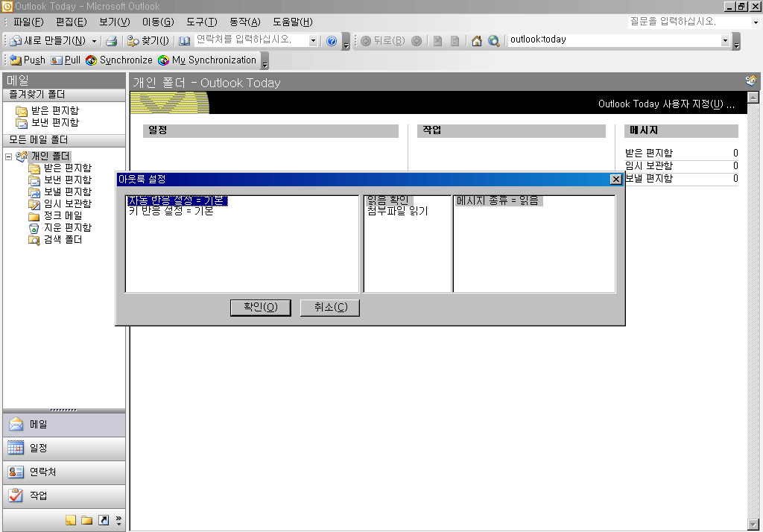The image size is (763, 532).
Task: Switch to the 메일 navigation pane button
Action: click(64, 425)
